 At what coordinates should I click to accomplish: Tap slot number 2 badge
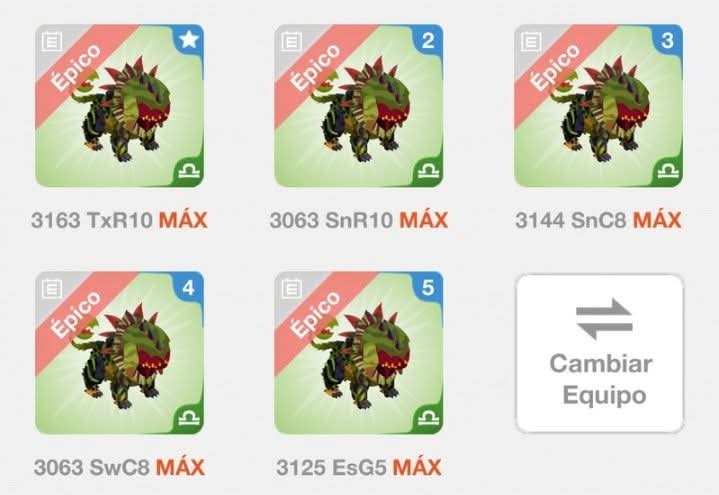tap(428, 40)
